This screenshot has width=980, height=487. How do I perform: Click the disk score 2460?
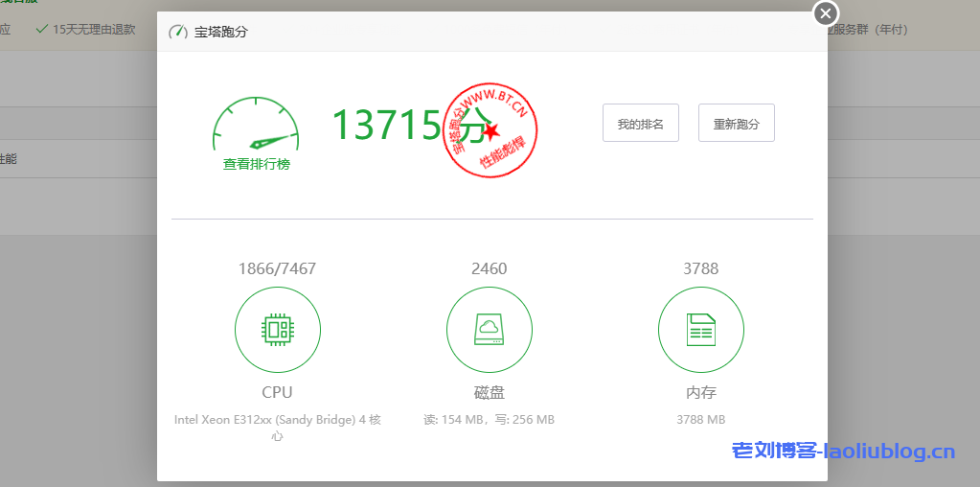pos(489,268)
